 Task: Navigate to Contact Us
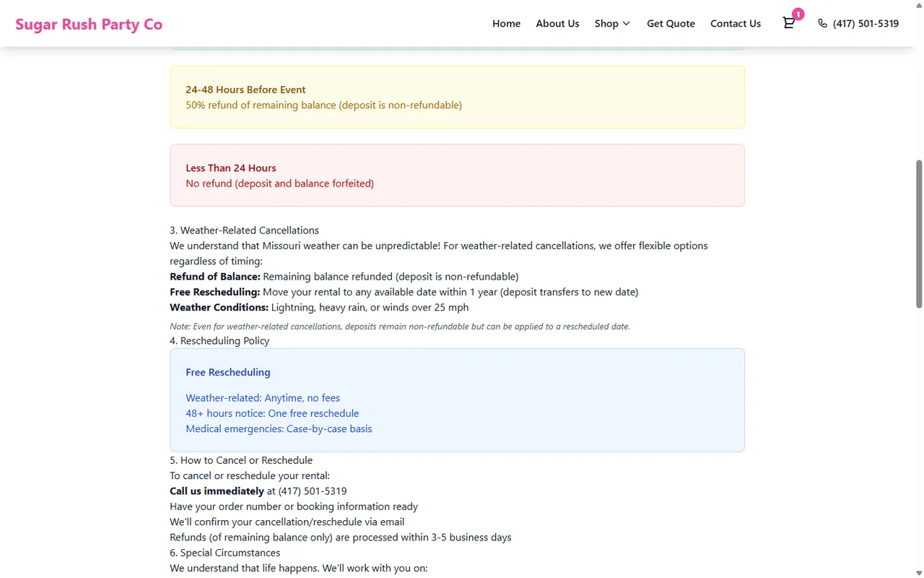[x=735, y=23]
